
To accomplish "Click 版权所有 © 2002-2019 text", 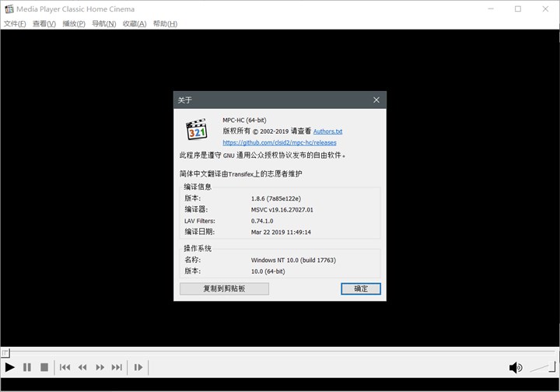I will tap(255, 131).
